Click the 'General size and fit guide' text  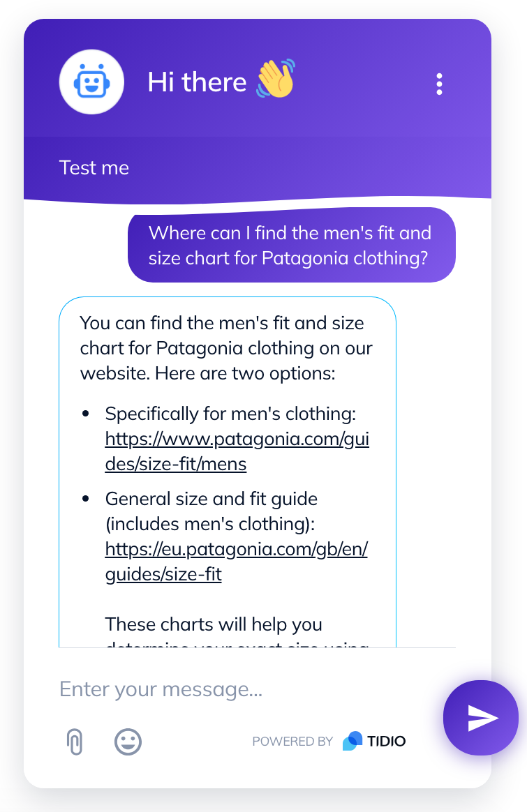coord(211,499)
